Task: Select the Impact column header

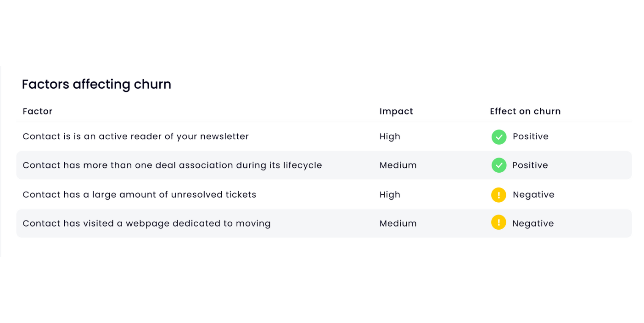Action: coord(396,111)
